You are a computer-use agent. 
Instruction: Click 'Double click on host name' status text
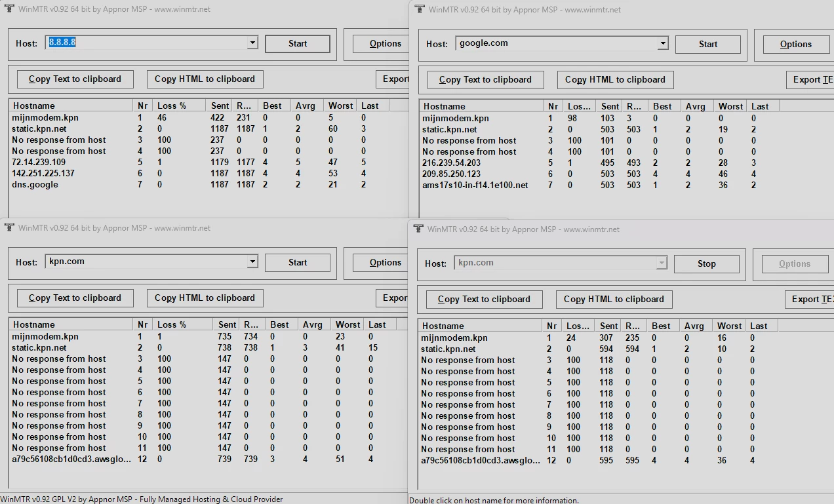point(494,500)
